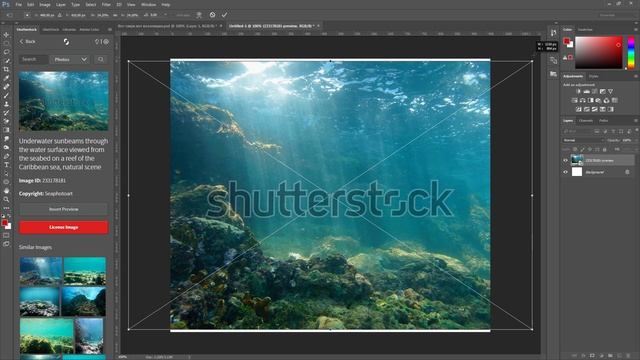
Task: Hide the Background layer eye icon
Action: coord(566,172)
